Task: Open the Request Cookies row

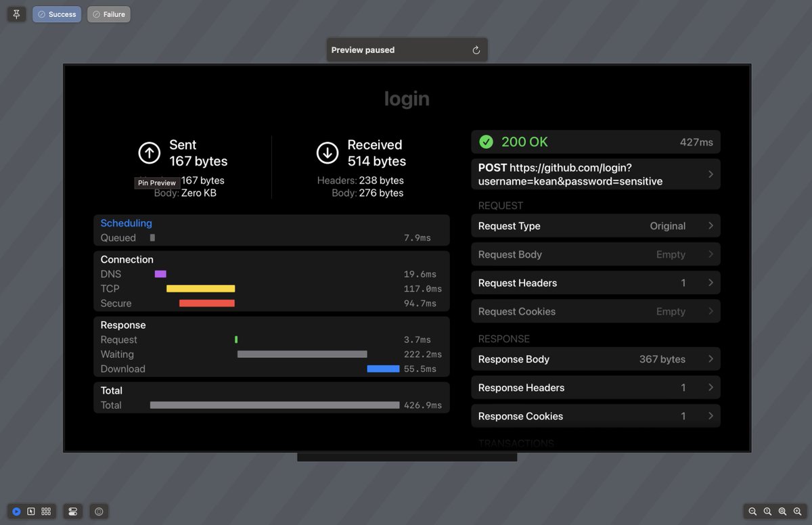Action: coord(595,311)
